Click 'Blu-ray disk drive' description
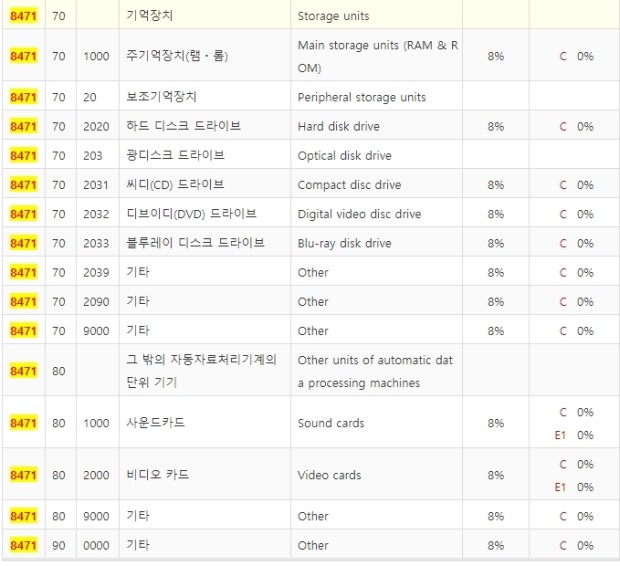 (344, 244)
